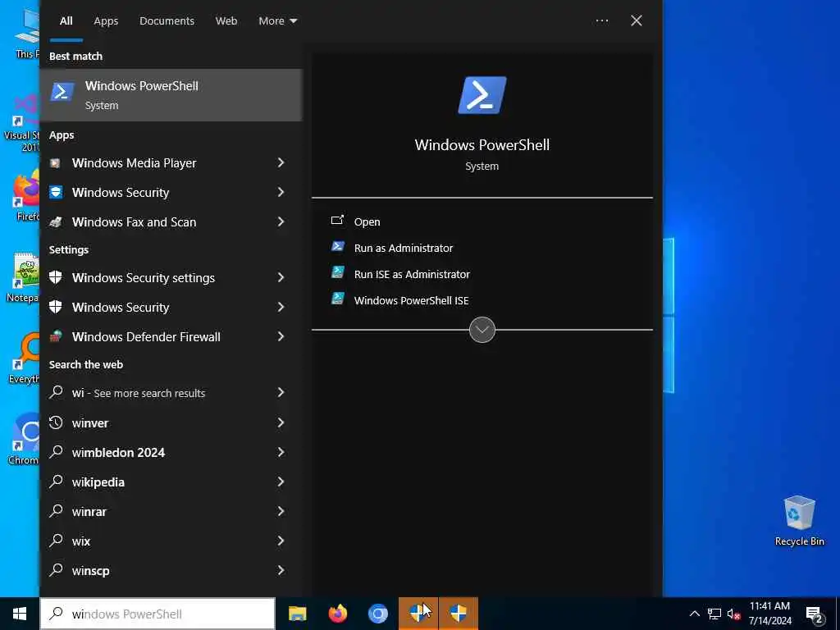Click the Run ISE as Administrator icon
Viewport: 840px width, 630px height.
[x=337, y=272]
